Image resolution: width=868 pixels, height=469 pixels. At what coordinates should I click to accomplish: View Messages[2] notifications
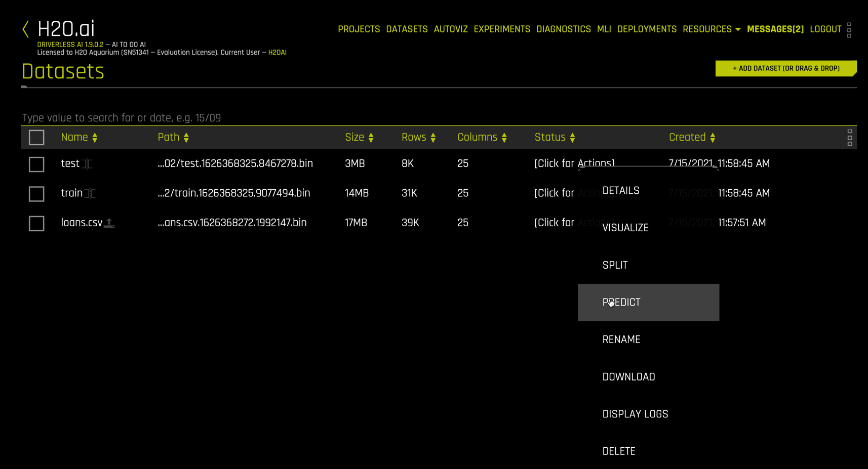pyautogui.click(x=775, y=29)
